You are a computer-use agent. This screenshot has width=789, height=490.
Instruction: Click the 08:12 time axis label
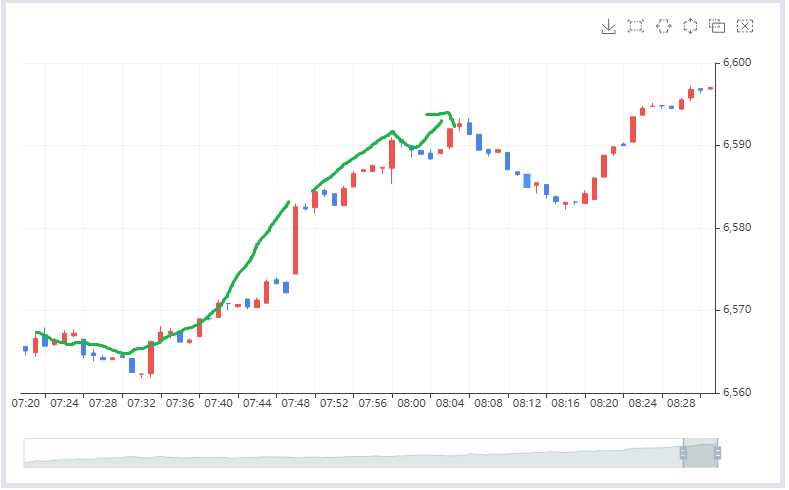pyautogui.click(x=527, y=403)
